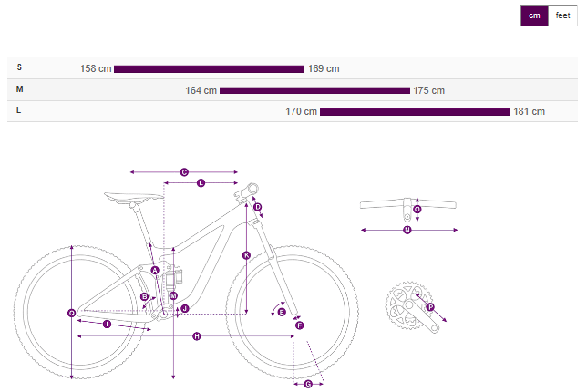This screenshot has height=392, width=587.
Task: Click the S size height range bar
Action: 209,69
